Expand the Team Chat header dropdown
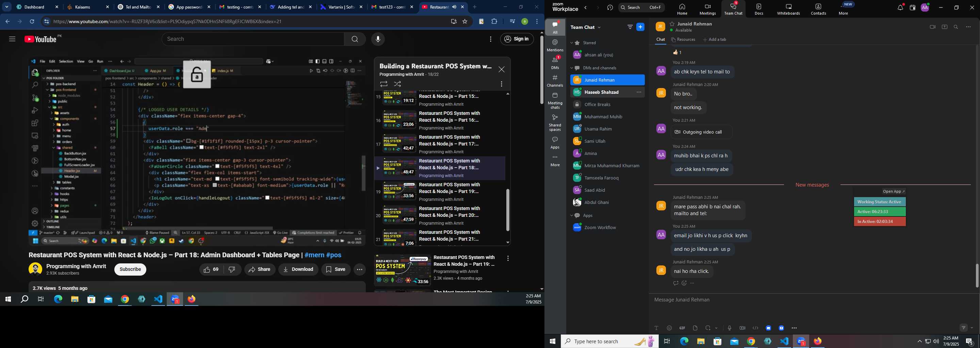The width and height of the screenshot is (980, 348). [x=600, y=27]
